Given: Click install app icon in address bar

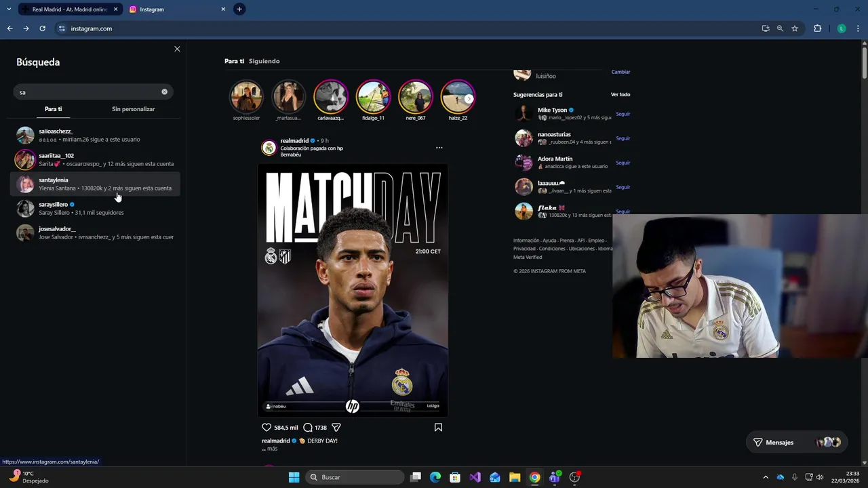Looking at the screenshot, I should pyautogui.click(x=766, y=28).
